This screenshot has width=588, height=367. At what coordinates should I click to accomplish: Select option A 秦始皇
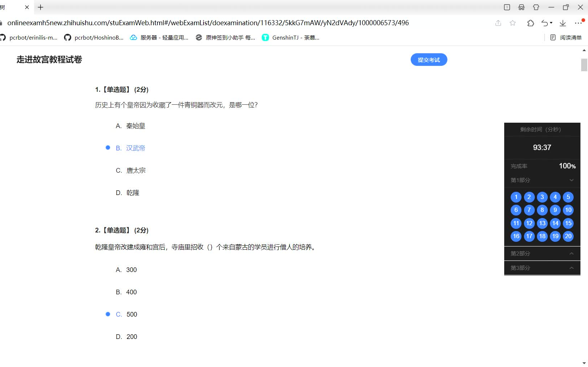pyautogui.click(x=131, y=126)
